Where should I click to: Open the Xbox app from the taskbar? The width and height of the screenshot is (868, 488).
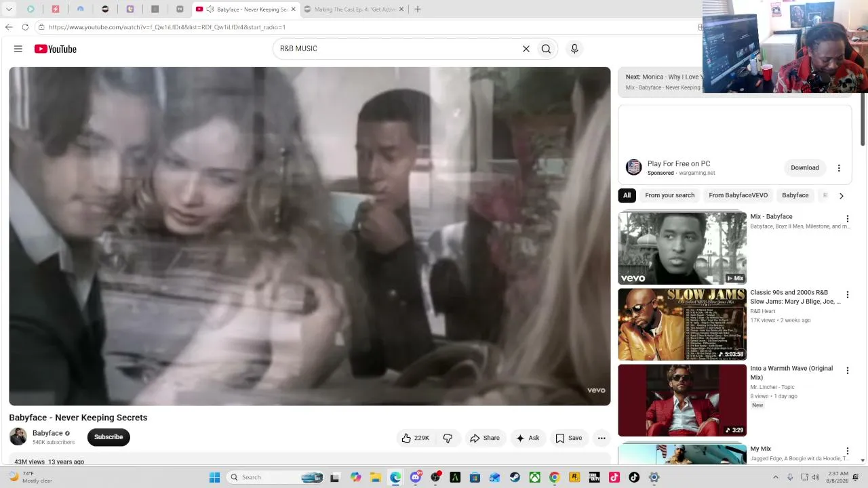tap(535, 477)
